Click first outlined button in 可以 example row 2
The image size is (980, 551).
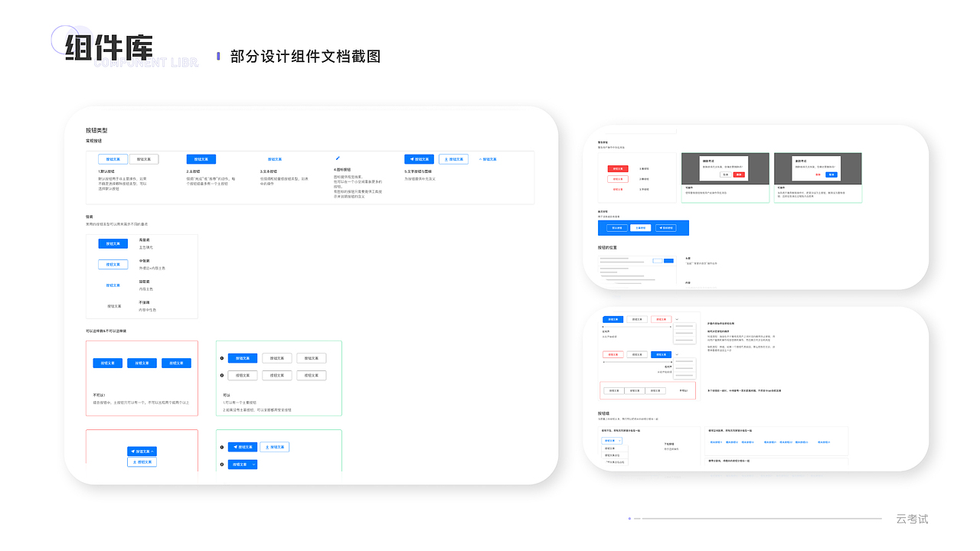click(243, 376)
